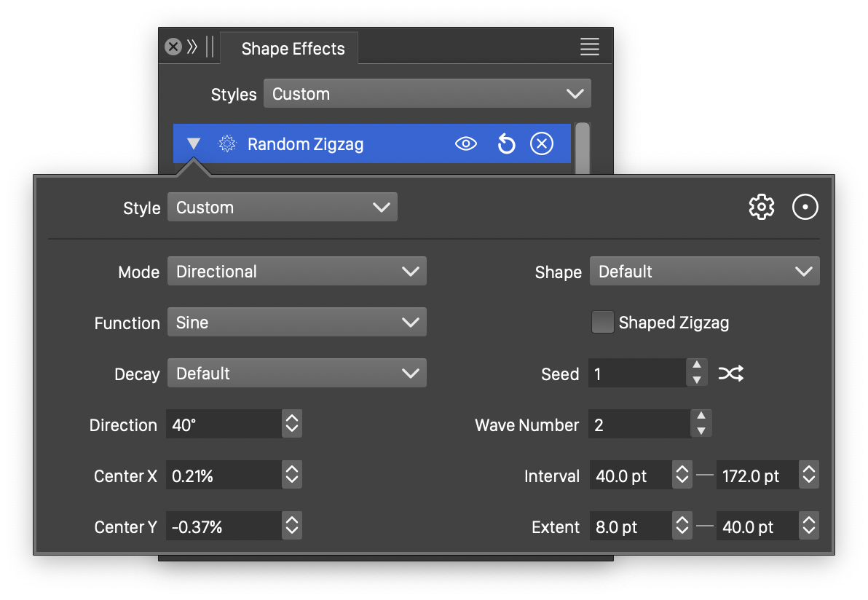Click the Random Zigzag effect icon
This screenshot has width=868, height=600.
[x=227, y=144]
